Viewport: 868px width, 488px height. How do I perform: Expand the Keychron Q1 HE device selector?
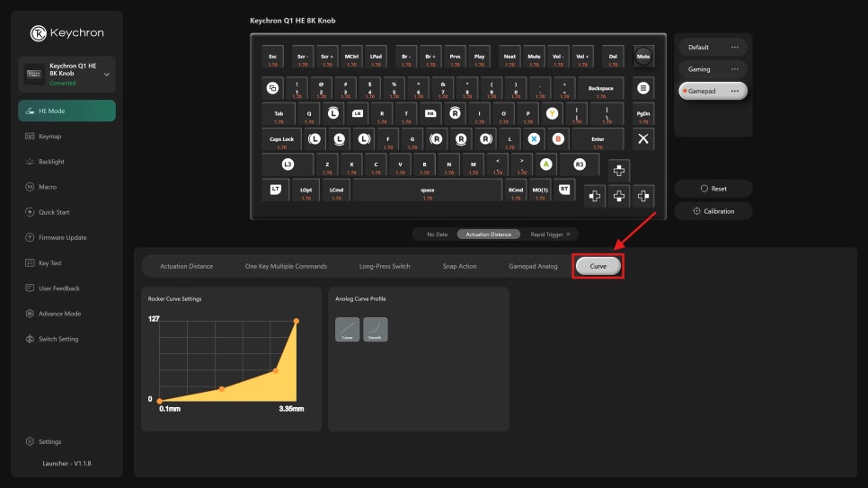[67, 74]
